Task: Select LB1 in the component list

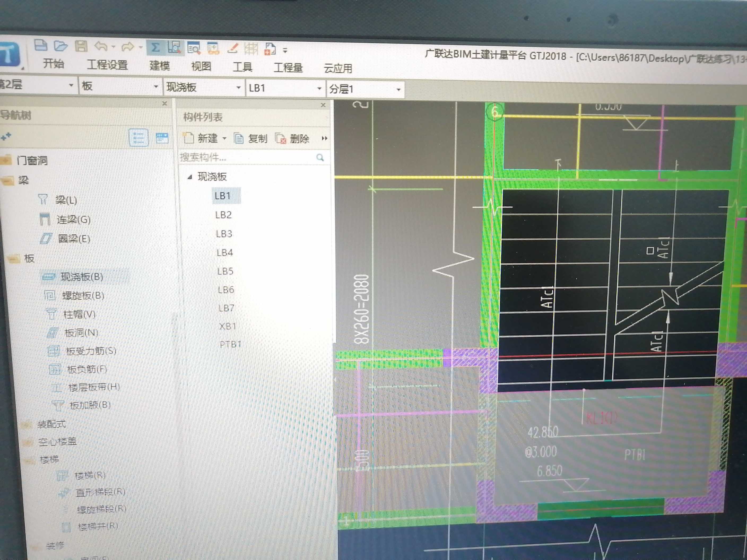Action: [x=223, y=196]
